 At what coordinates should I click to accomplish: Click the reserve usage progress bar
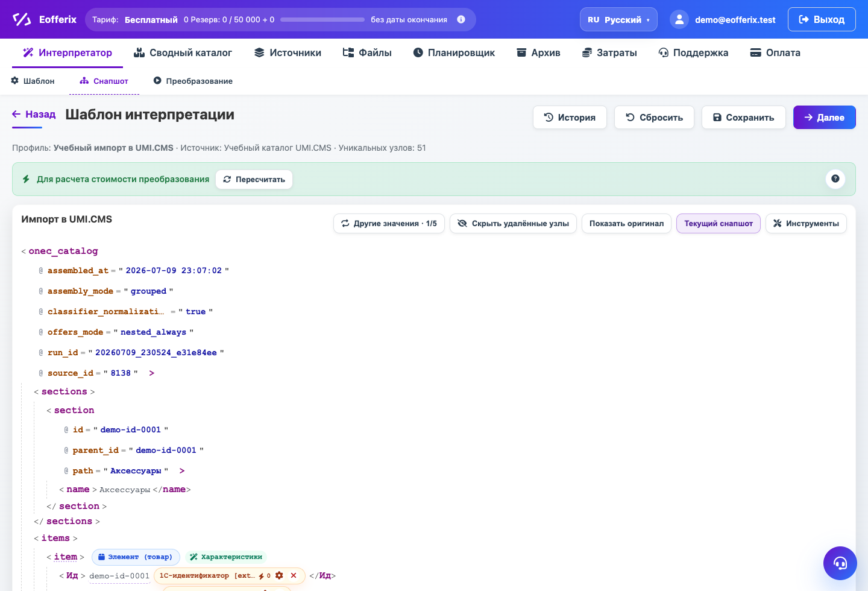[322, 19]
